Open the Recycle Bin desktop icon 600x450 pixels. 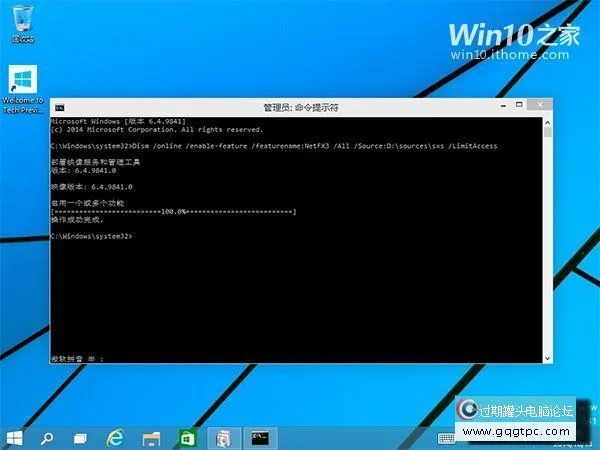(21, 22)
